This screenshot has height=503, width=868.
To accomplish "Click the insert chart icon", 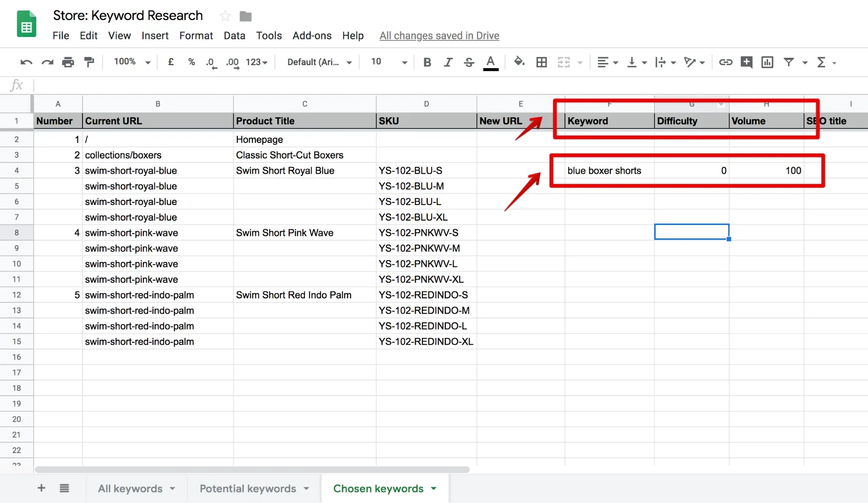I will point(767,62).
